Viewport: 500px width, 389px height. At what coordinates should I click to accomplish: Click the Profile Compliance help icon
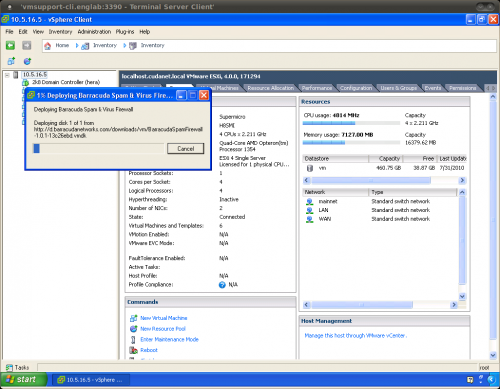222,285
